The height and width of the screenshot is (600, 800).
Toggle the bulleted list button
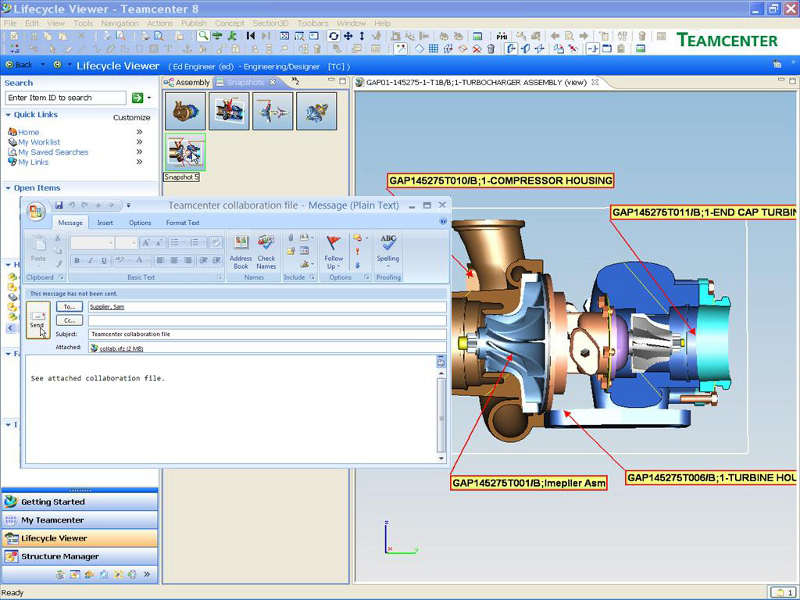point(176,242)
